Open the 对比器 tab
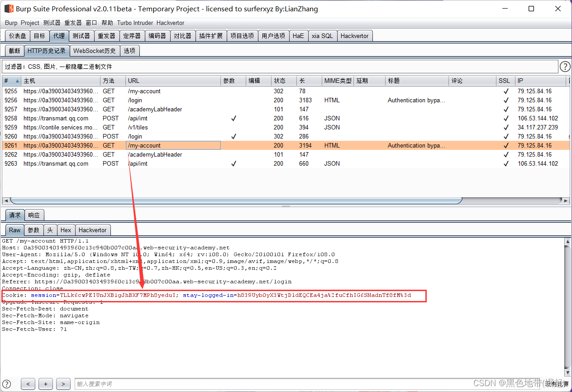 (183, 36)
